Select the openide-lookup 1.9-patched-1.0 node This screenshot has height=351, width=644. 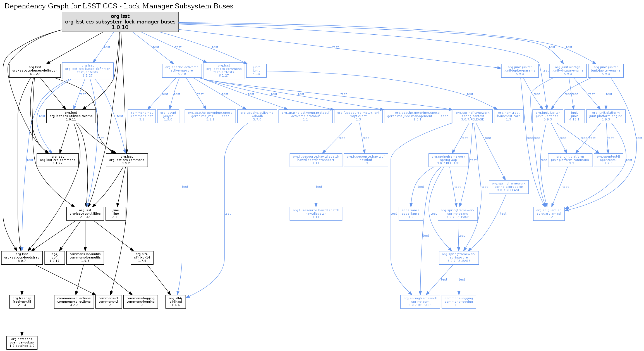click(x=22, y=342)
